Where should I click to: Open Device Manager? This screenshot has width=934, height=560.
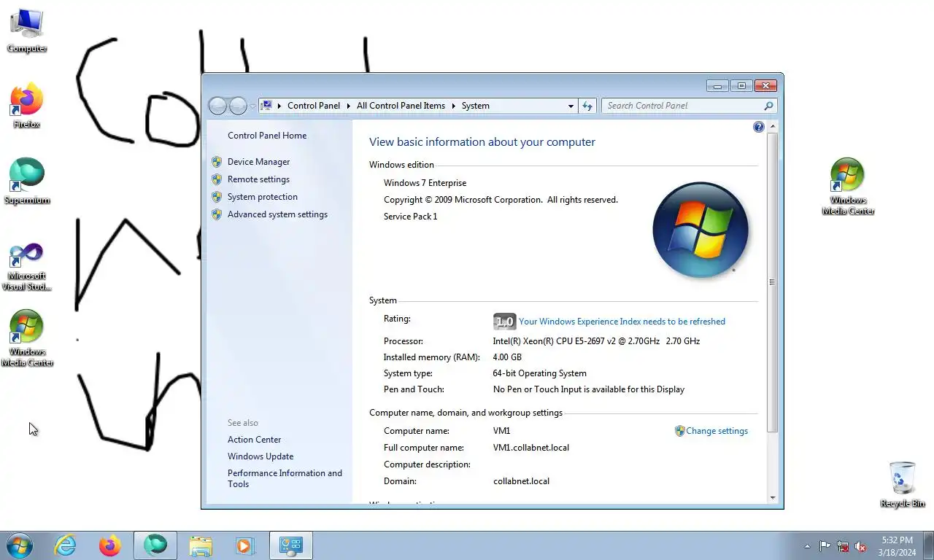click(x=258, y=162)
